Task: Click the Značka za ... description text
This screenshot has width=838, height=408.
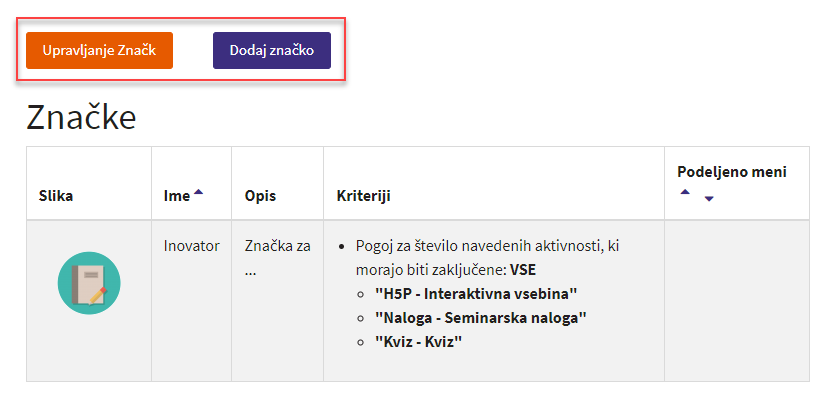Action: pos(277,258)
